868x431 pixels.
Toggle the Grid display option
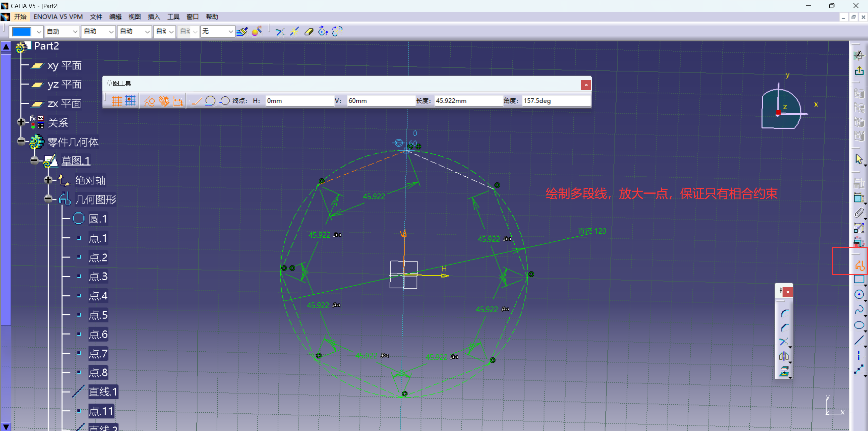[x=117, y=101]
